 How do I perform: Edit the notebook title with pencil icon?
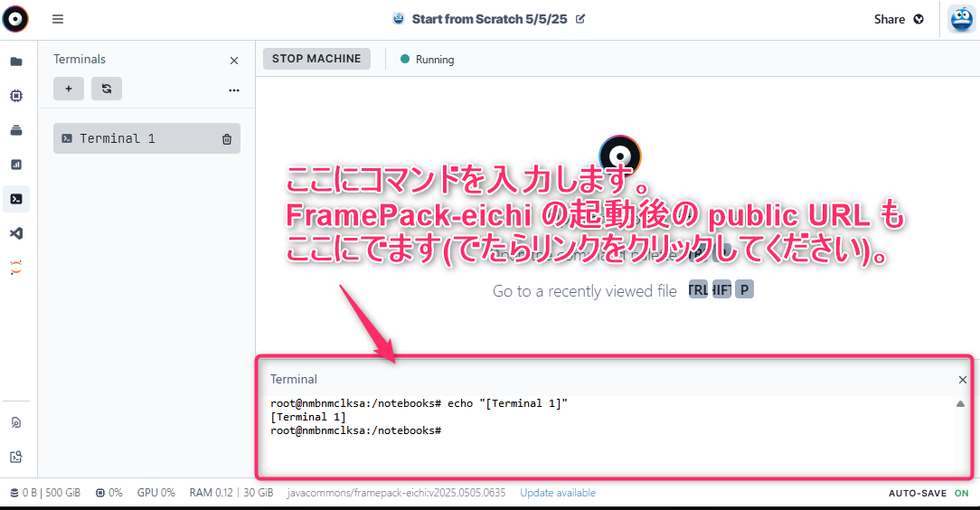pos(580,19)
